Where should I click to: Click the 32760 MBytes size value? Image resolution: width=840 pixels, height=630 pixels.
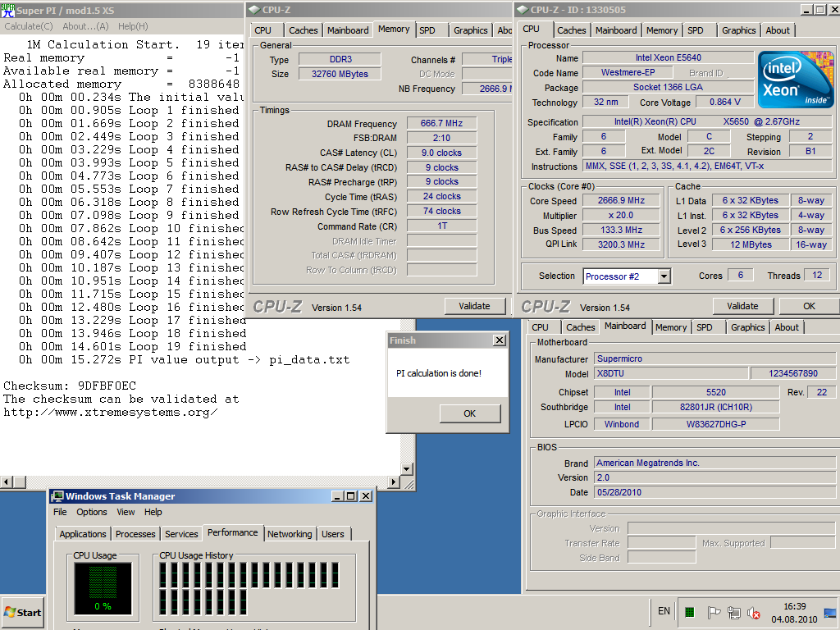click(x=340, y=74)
